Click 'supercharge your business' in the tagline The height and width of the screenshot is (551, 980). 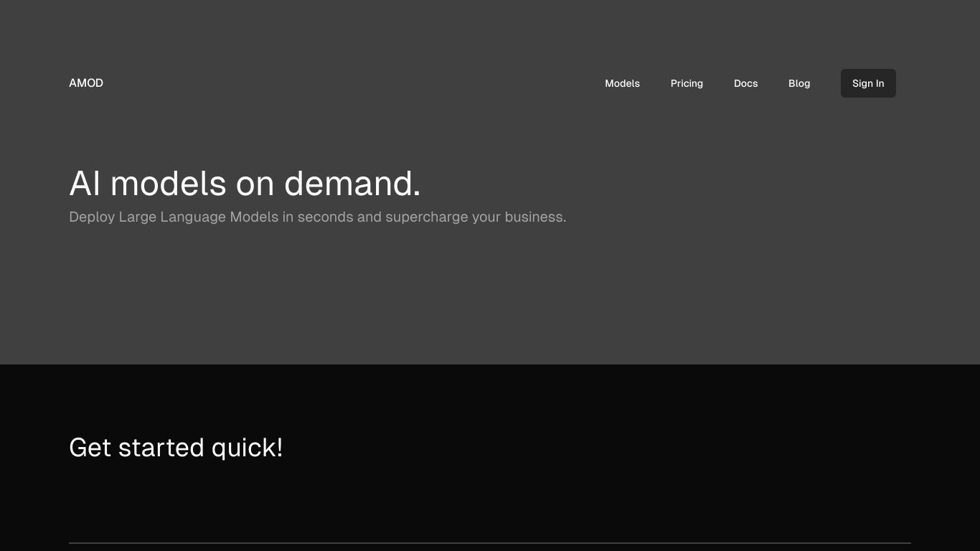(x=476, y=217)
